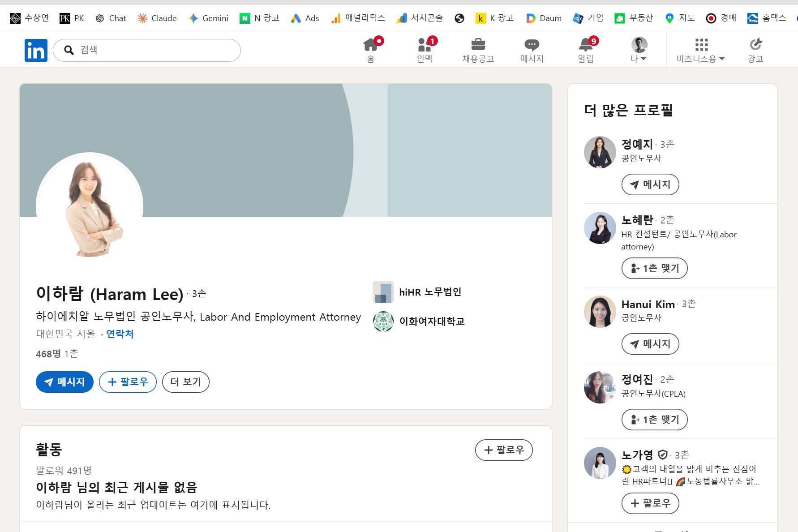The height and width of the screenshot is (532, 798).
Task: Open Hanui Kim's profile
Action: point(648,305)
